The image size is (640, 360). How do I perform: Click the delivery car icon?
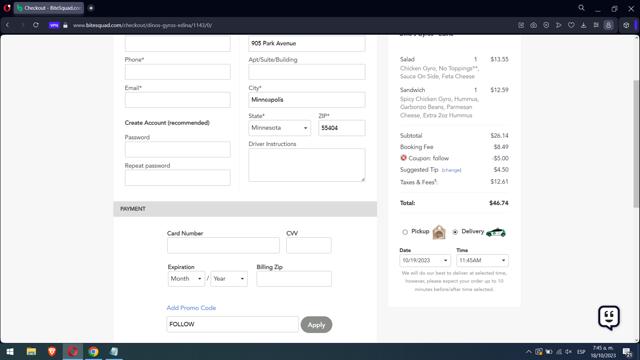pos(496,232)
